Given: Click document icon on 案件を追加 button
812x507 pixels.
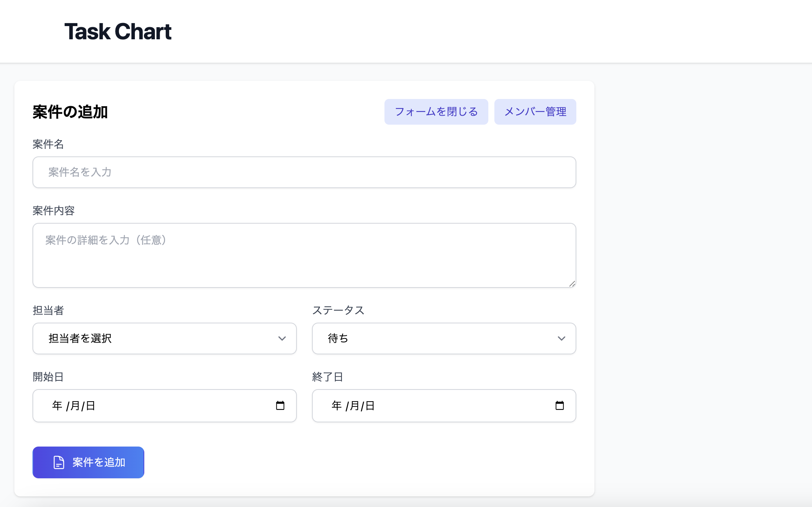Looking at the screenshot, I should (59, 462).
